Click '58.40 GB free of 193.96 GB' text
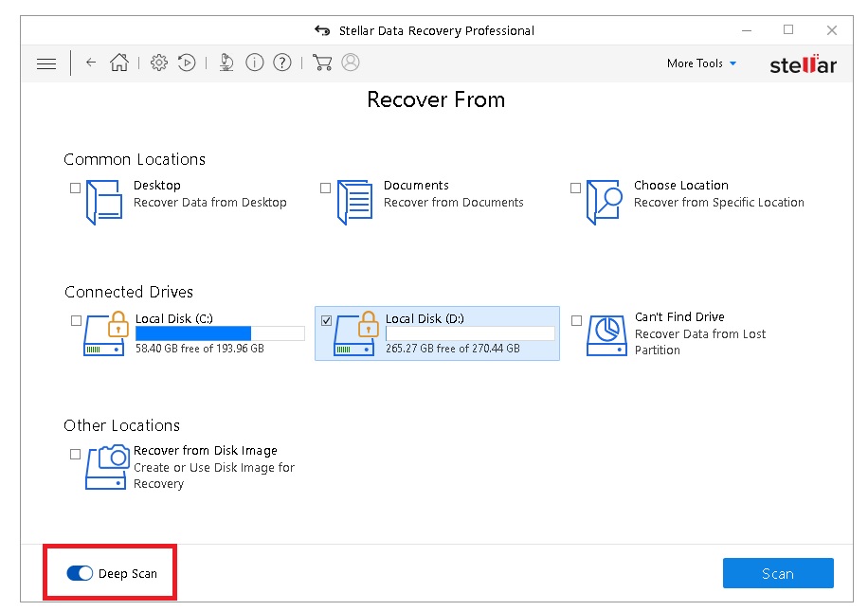This screenshot has height=611, width=868. (200, 349)
